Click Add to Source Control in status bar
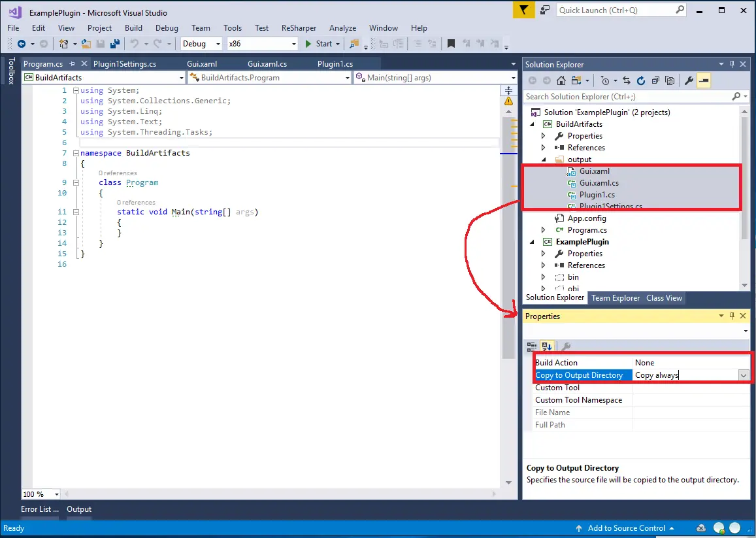Viewport: 756px width, 538px height. pos(626,528)
